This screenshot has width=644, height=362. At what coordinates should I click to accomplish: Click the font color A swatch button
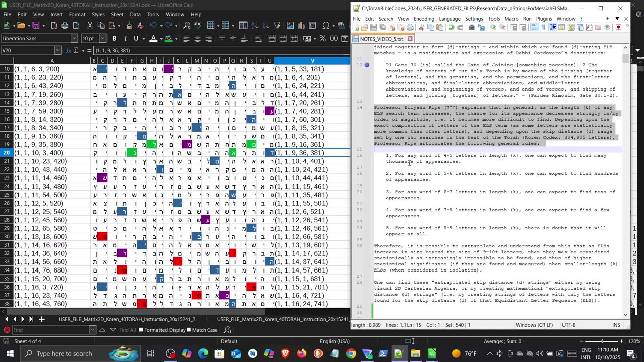click(x=154, y=38)
